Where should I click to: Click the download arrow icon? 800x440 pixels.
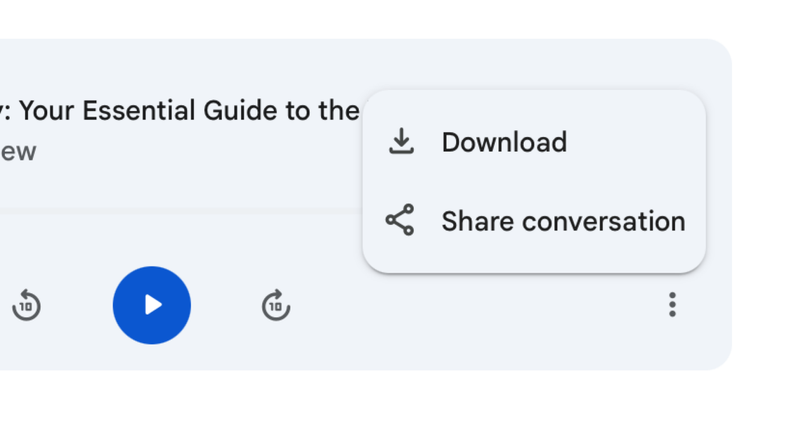click(x=401, y=142)
